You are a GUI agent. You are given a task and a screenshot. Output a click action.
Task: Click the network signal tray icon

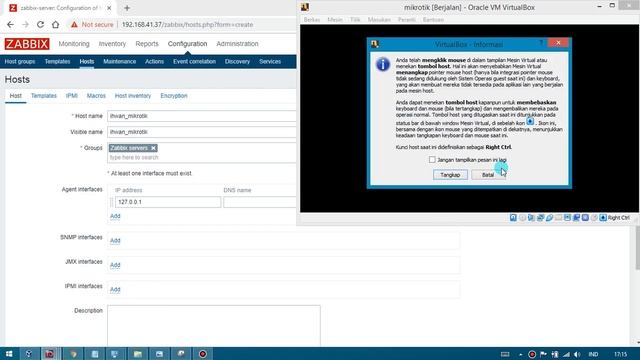pos(566,354)
